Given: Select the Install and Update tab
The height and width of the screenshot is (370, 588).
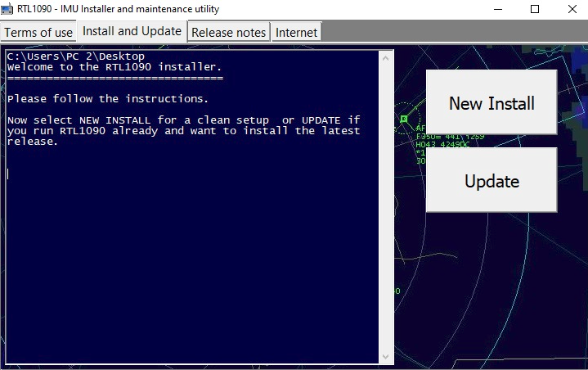Looking at the screenshot, I should (132, 31).
